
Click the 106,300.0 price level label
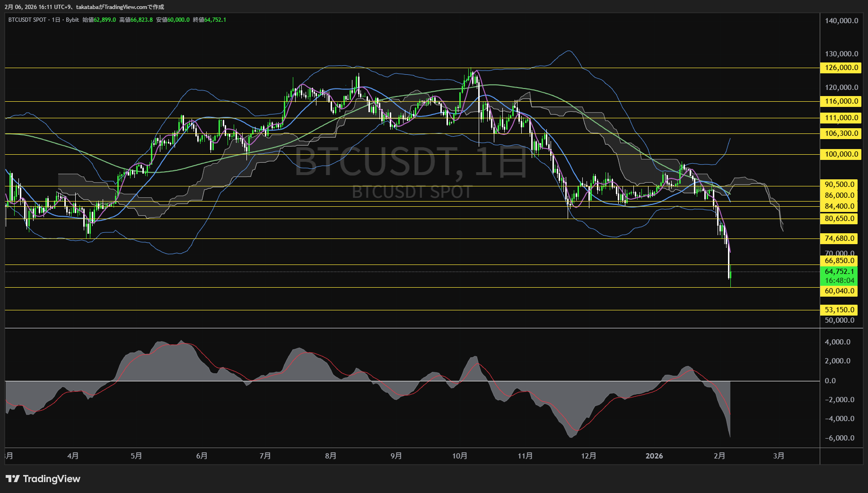click(x=841, y=133)
